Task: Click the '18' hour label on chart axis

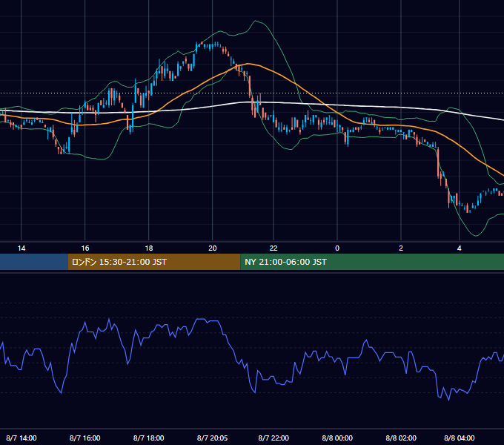Action: pyautogui.click(x=149, y=248)
